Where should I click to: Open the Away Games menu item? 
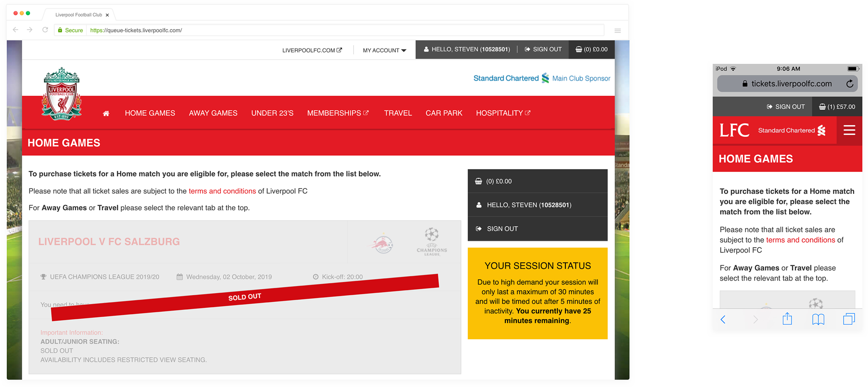pos(213,113)
